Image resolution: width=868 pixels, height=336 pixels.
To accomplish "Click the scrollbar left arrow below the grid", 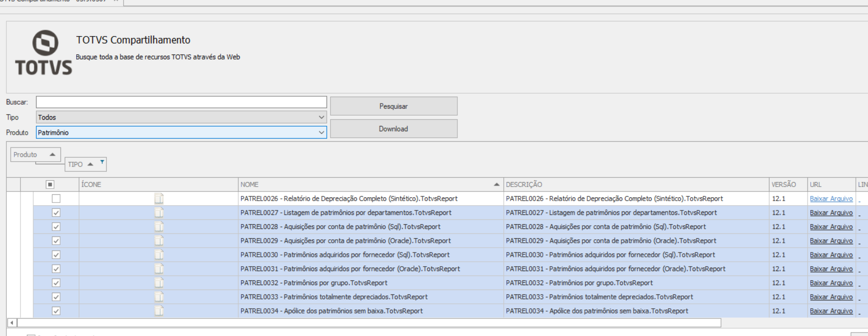I will pos(12,323).
